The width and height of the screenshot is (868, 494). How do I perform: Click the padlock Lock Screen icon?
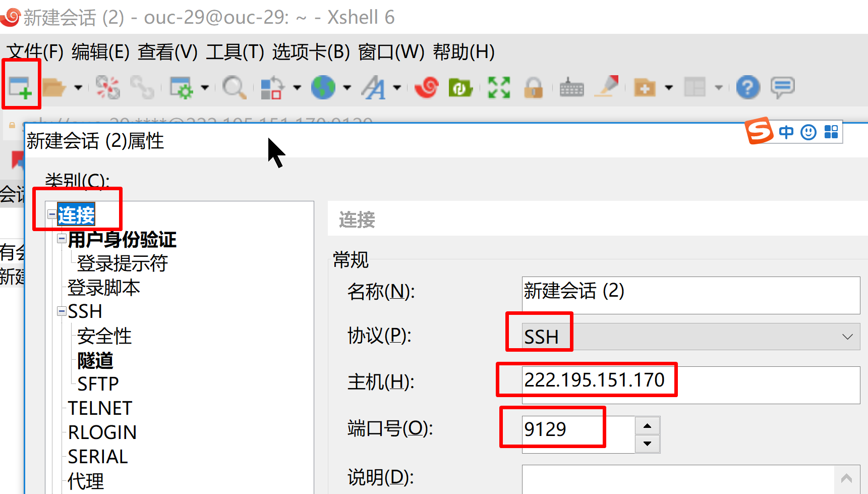pyautogui.click(x=533, y=87)
